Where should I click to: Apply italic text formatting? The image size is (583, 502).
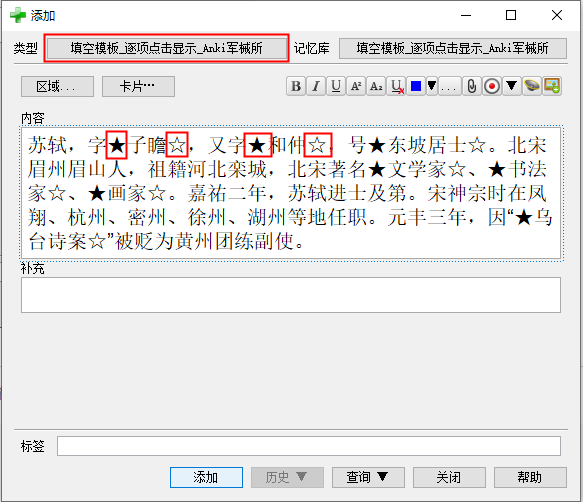[316, 86]
